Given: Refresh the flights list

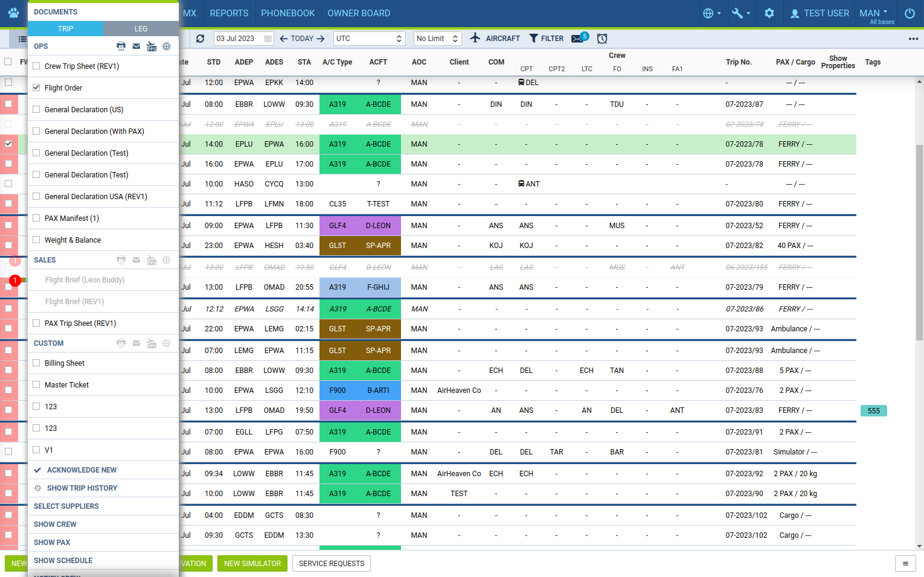Looking at the screenshot, I should (x=201, y=39).
